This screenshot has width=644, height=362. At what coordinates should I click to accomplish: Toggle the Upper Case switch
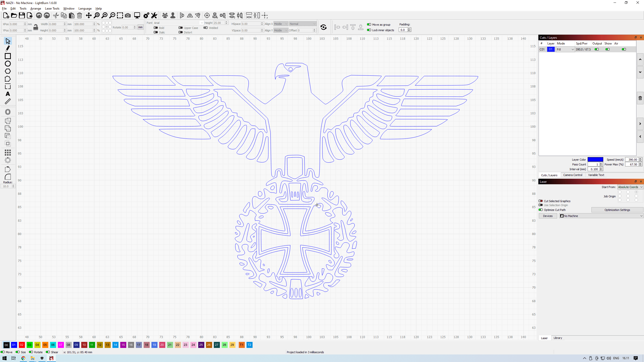[x=181, y=28]
